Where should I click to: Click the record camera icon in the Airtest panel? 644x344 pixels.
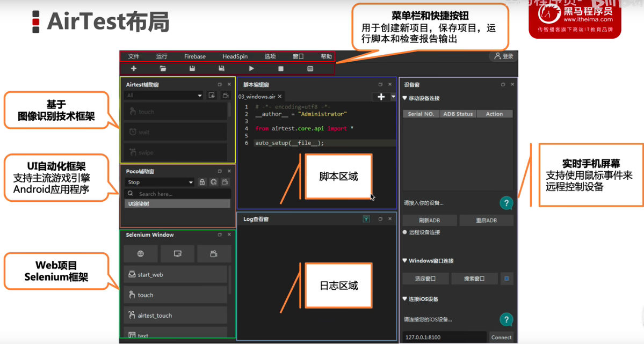coord(226,95)
